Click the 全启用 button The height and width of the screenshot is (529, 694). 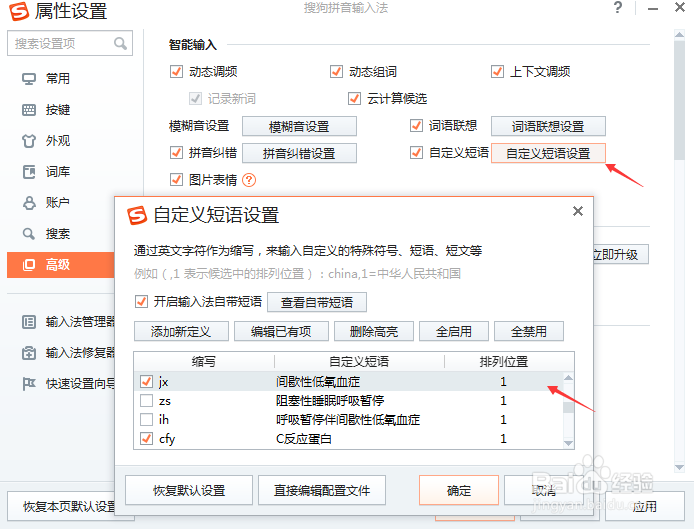coord(454,332)
